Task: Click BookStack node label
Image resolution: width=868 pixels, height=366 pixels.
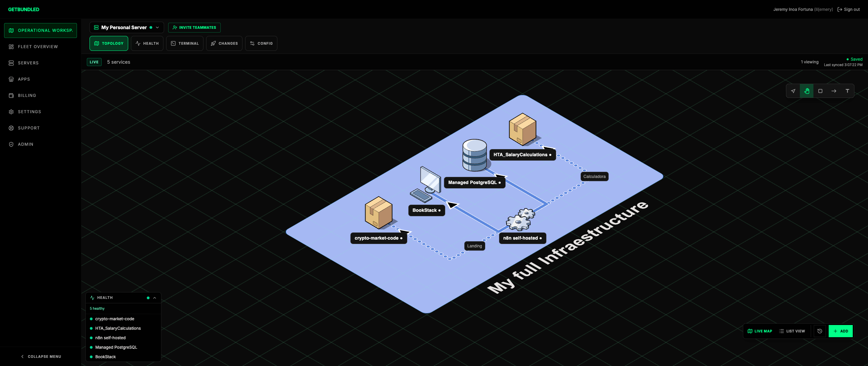Action: [x=427, y=210]
